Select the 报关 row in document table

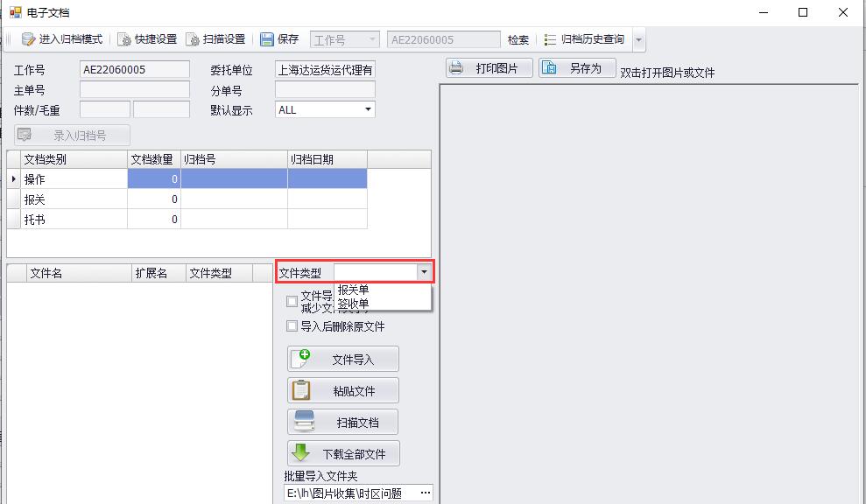[187, 199]
